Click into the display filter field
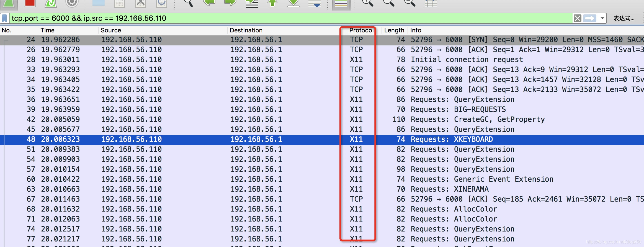644x247 pixels. click(291, 18)
